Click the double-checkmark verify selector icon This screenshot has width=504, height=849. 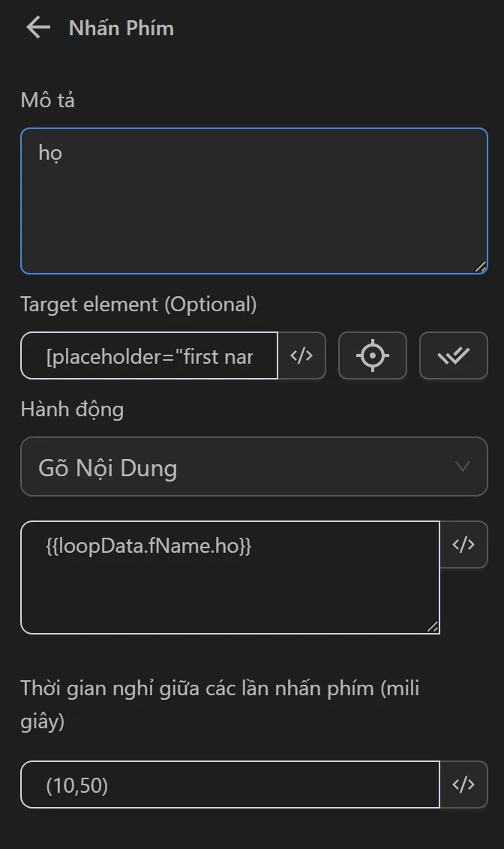tap(454, 355)
